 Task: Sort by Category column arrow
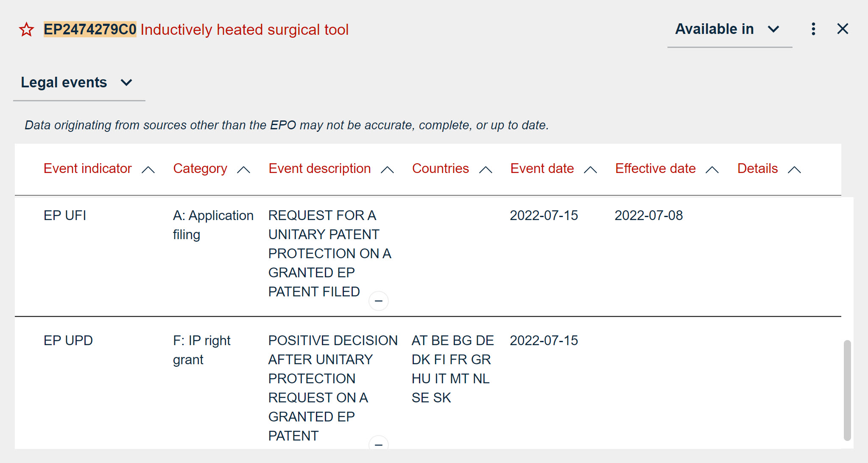point(243,170)
